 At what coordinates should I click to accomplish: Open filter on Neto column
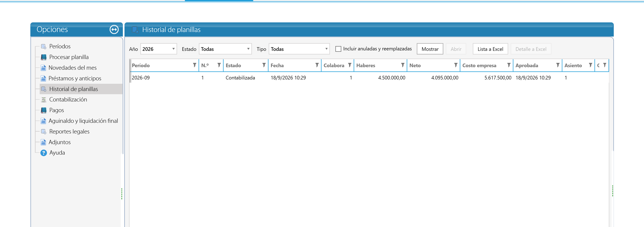(456, 65)
